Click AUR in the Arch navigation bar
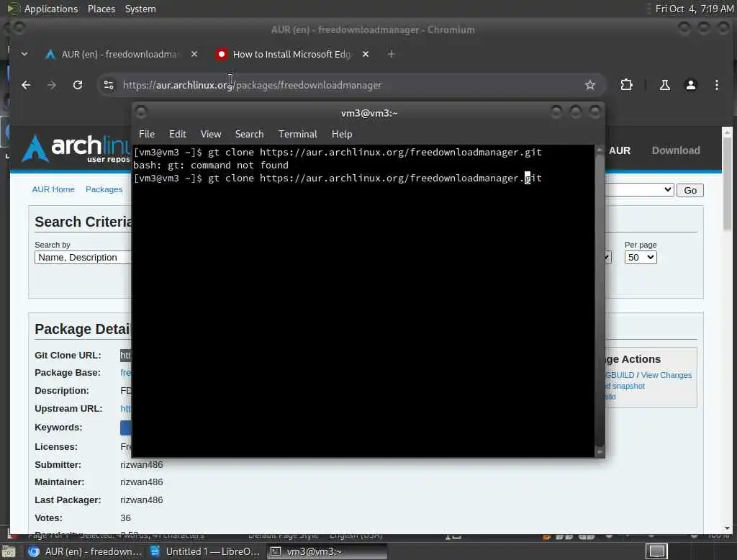Viewport: 737px width, 560px height. coord(620,150)
